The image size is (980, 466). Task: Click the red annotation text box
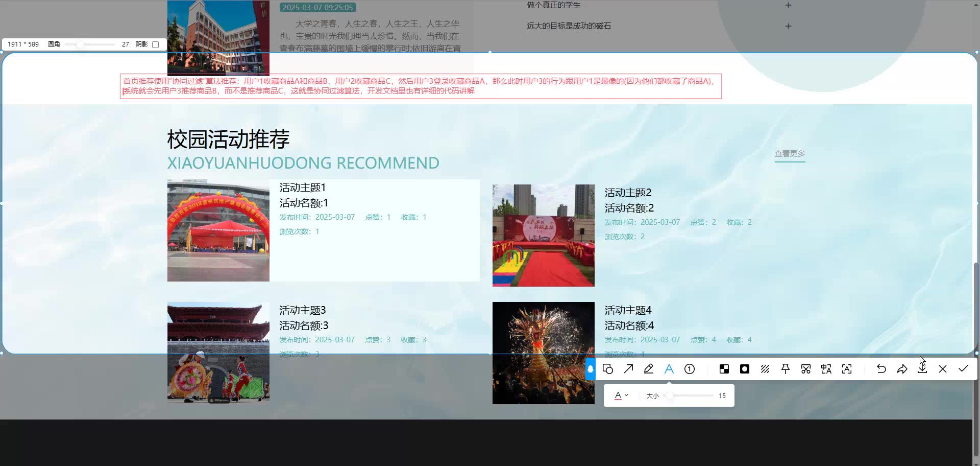pyautogui.click(x=421, y=86)
